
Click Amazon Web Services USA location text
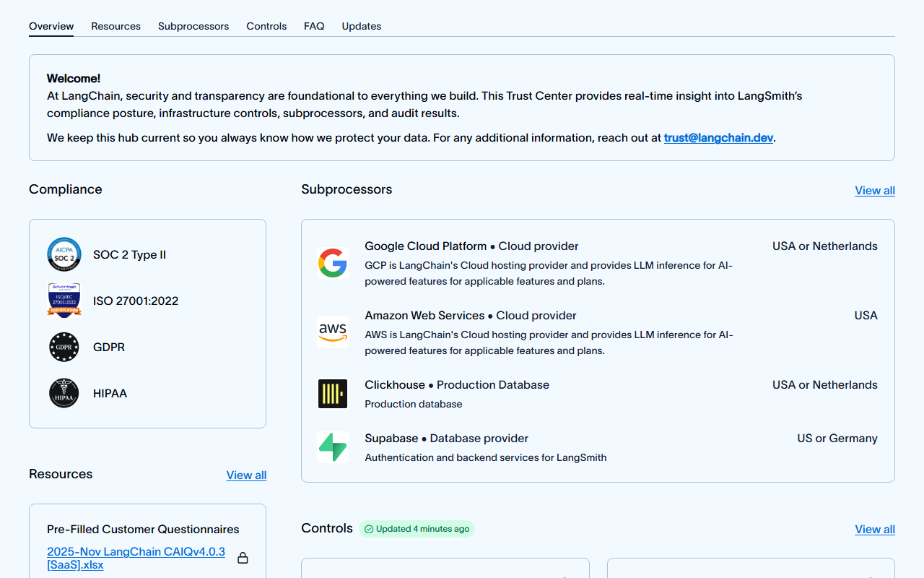coord(866,315)
